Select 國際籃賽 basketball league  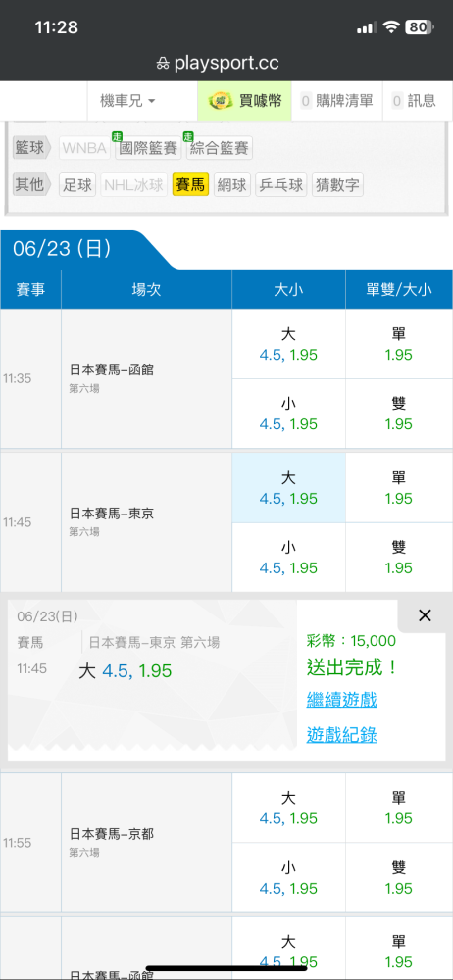[148, 148]
